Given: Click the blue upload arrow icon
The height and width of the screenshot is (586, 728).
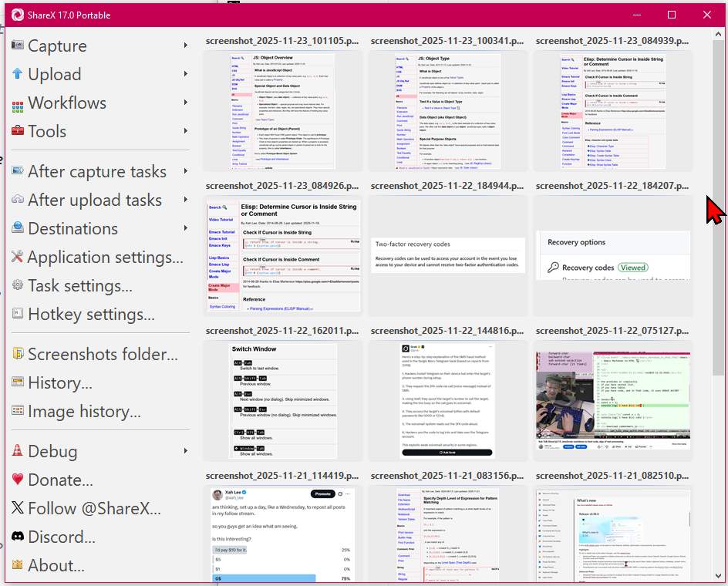Looking at the screenshot, I should (x=17, y=75).
